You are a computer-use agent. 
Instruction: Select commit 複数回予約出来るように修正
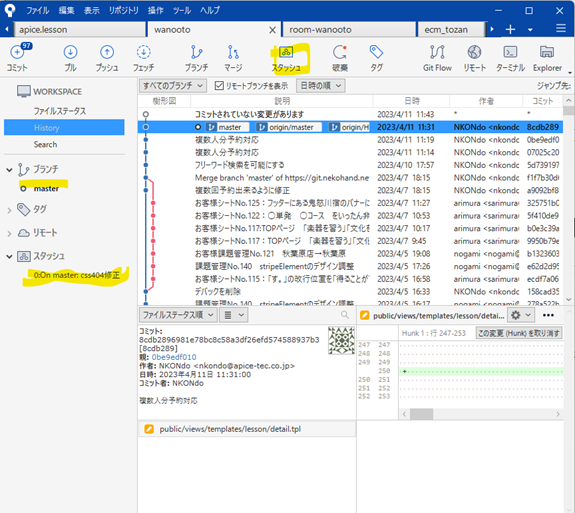350,190
